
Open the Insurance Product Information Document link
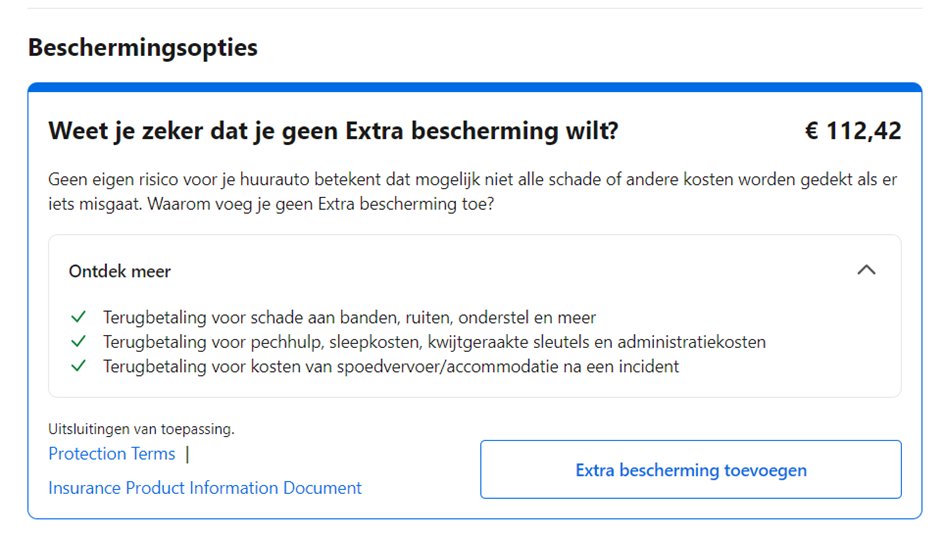pyautogui.click(x=205, y=488)
